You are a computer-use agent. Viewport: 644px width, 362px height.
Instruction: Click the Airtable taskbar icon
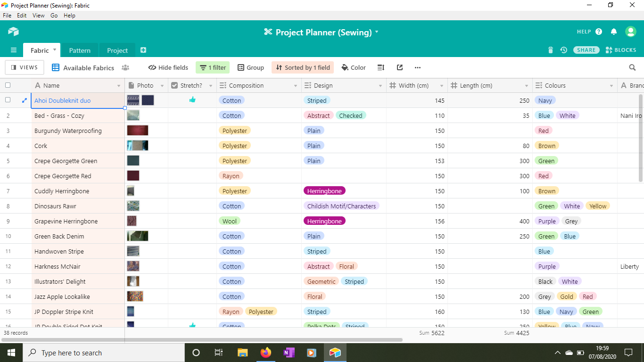[x=335, y=353]
